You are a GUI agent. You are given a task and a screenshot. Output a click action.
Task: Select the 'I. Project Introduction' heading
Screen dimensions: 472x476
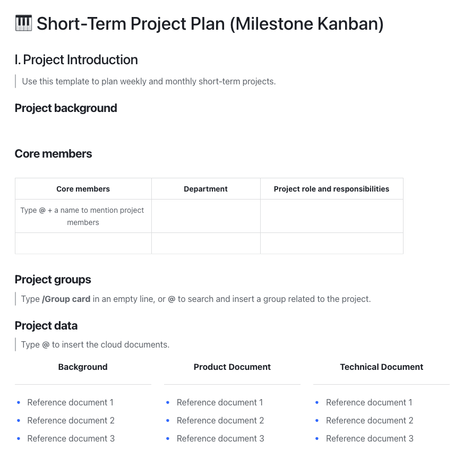point(76,60)
